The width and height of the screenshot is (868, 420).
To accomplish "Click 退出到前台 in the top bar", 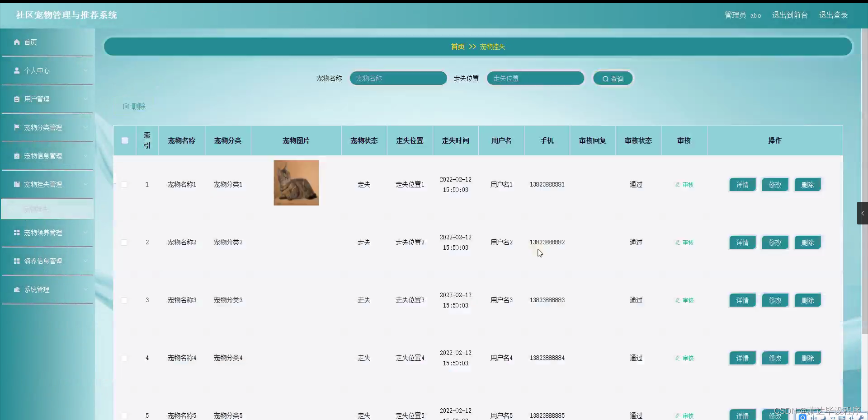I will [790, 15].
